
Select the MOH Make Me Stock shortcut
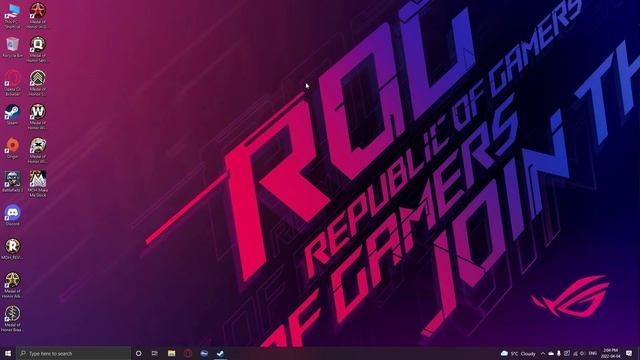[x=38, y=184]
